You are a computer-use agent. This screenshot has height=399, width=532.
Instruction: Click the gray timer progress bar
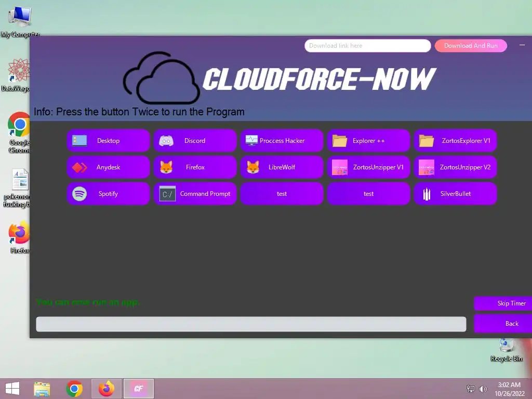[251, 324]
